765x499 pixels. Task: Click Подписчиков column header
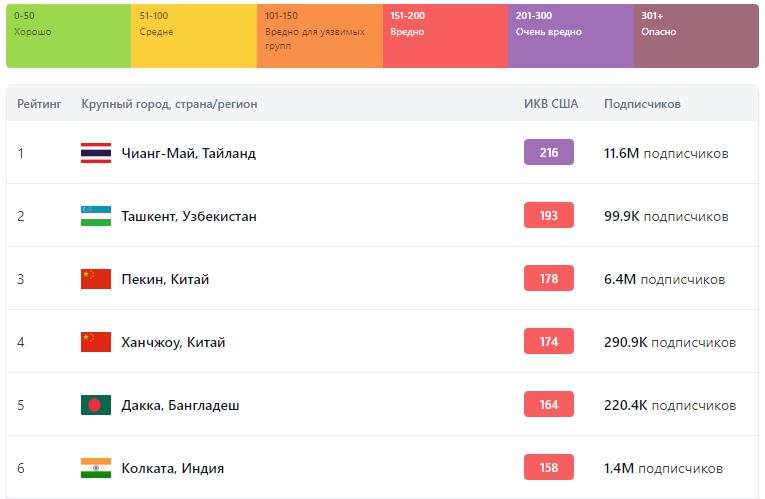[x=642, y=104]
